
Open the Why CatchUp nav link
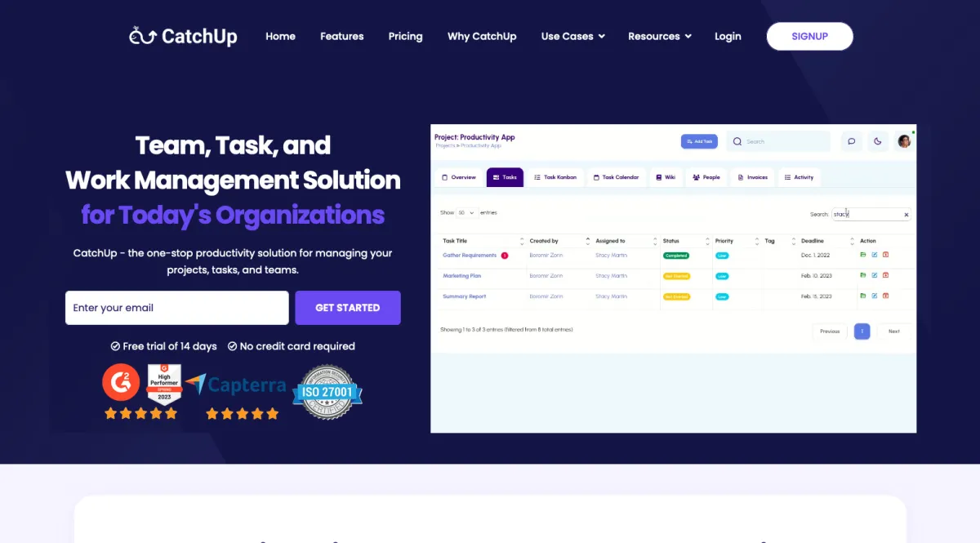pos(482,36)
